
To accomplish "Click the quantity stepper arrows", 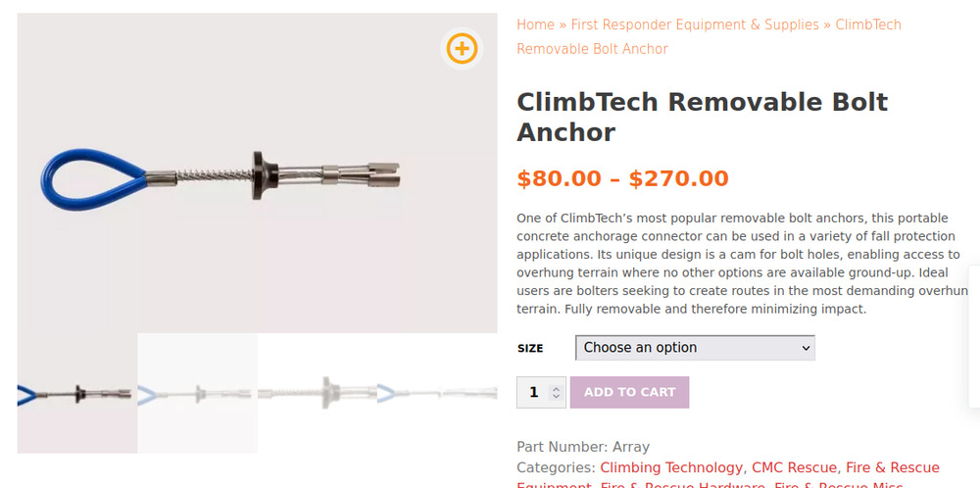I will click(x=557, y=392).
